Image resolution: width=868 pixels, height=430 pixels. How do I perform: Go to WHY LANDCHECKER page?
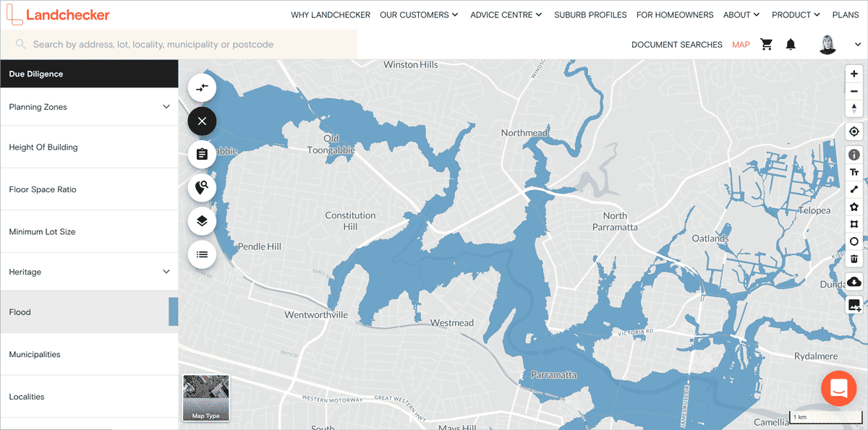coord(331,14)
